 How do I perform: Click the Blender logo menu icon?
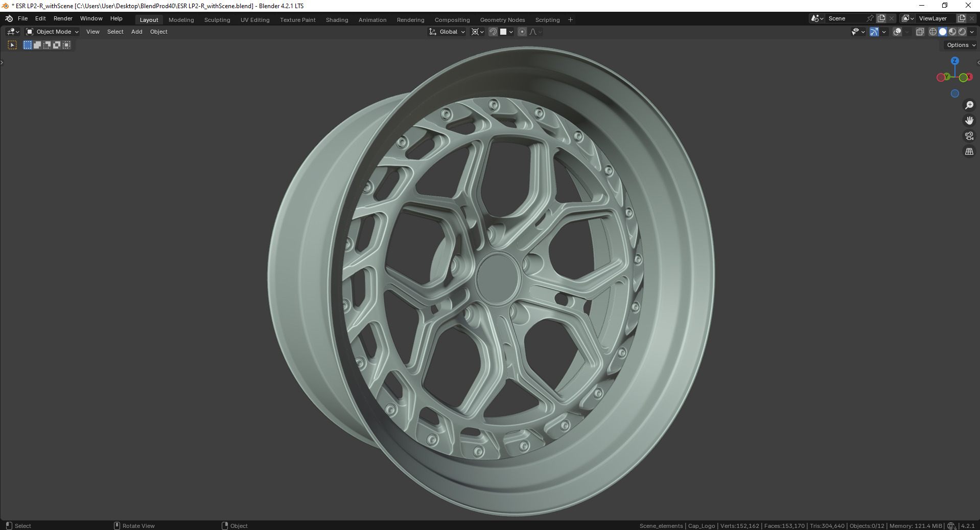[9, 18]
